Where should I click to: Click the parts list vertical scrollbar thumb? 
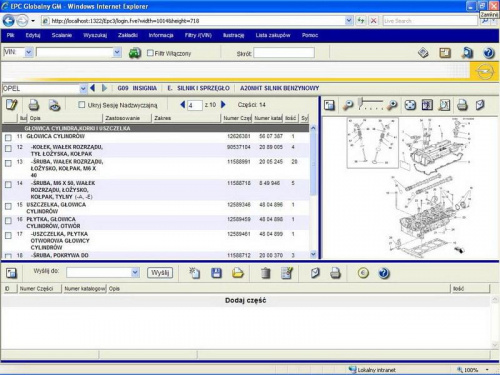click(x=313, y=163)
